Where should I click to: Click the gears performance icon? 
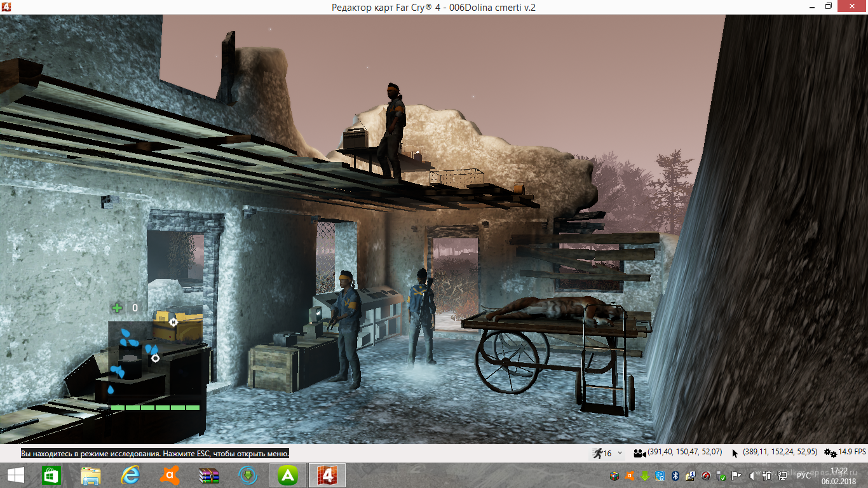[830, 453]
